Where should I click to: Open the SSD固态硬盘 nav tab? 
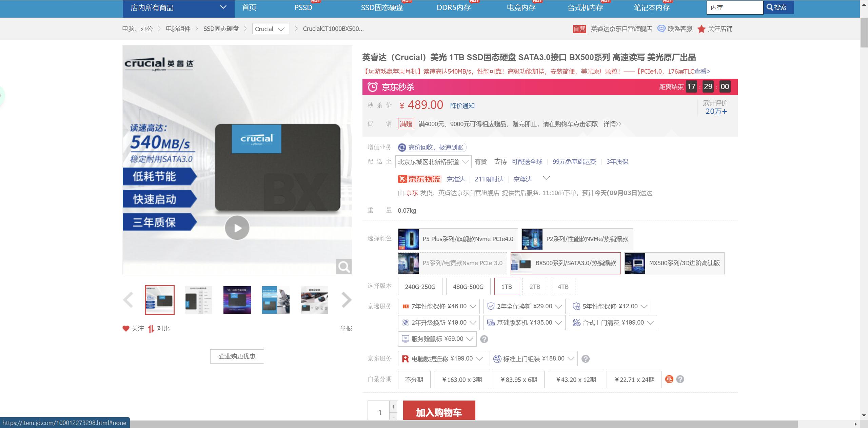pyautogui.click(x=382, y=8)
